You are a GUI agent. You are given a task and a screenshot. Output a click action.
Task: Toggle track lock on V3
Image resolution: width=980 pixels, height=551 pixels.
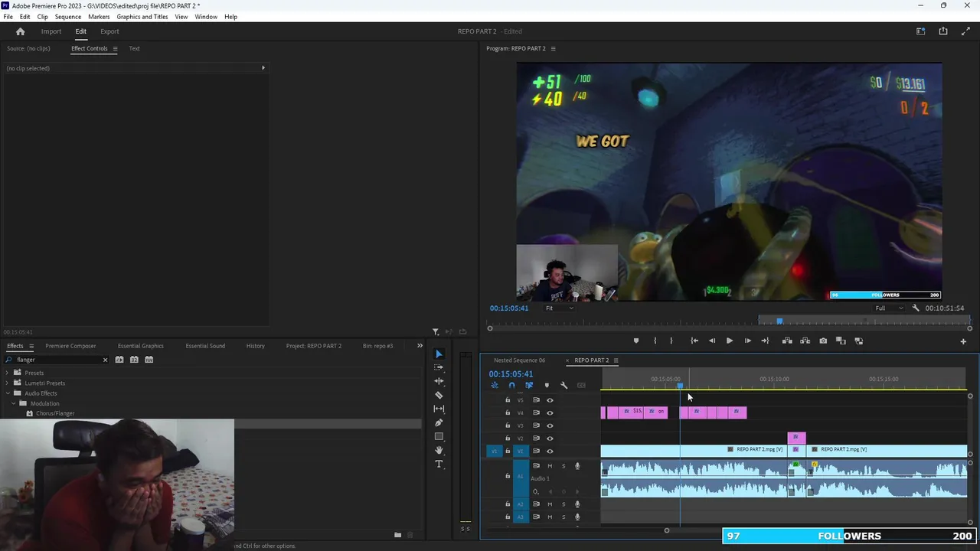point(507,425)
